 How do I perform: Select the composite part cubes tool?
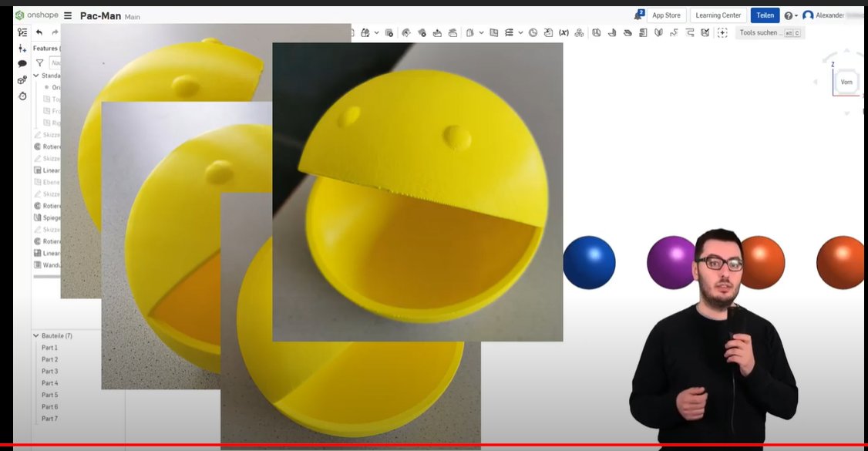[579, 32]
